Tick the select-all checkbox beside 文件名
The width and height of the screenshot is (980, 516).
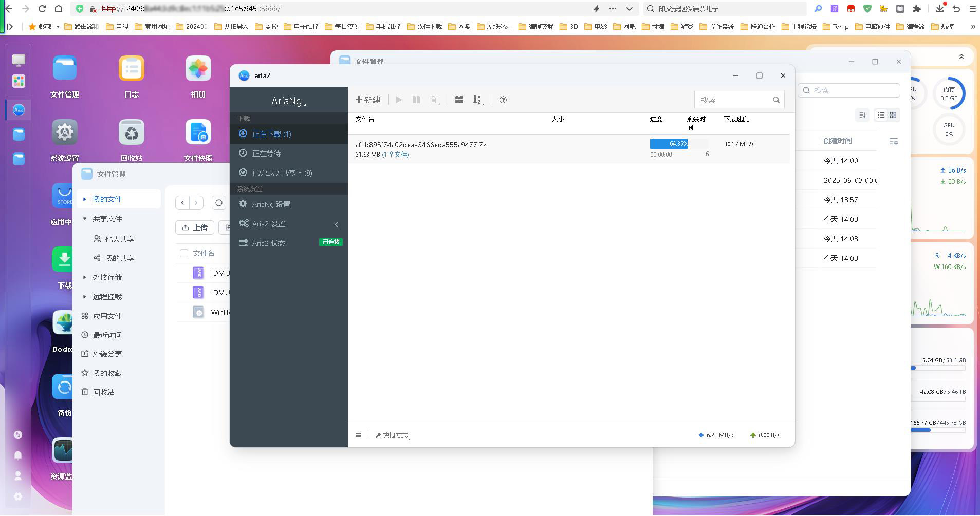184,253
